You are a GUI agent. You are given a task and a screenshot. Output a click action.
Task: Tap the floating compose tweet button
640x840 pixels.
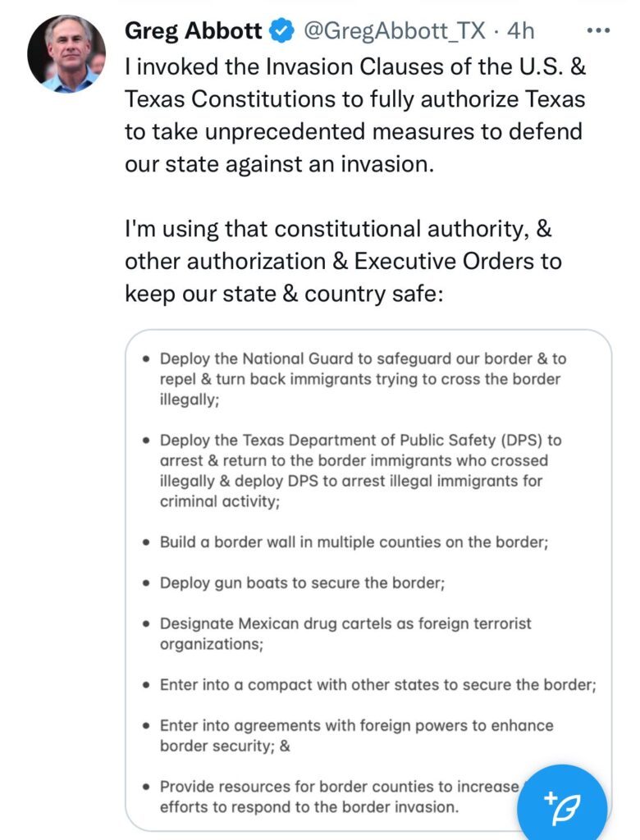pyautogui.click(x=562, y=801)
